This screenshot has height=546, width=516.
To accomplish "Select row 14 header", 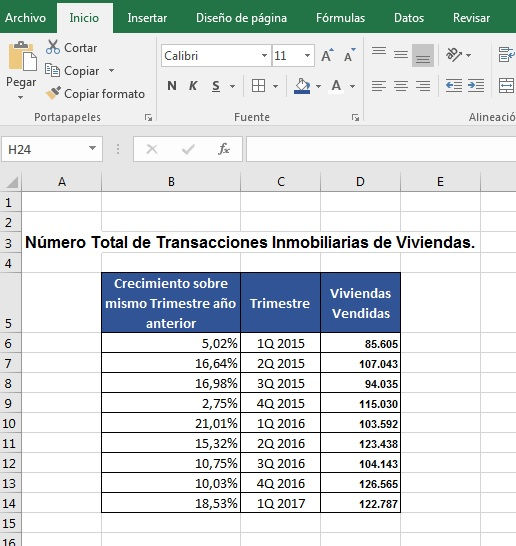I will (x=10, y=503).
